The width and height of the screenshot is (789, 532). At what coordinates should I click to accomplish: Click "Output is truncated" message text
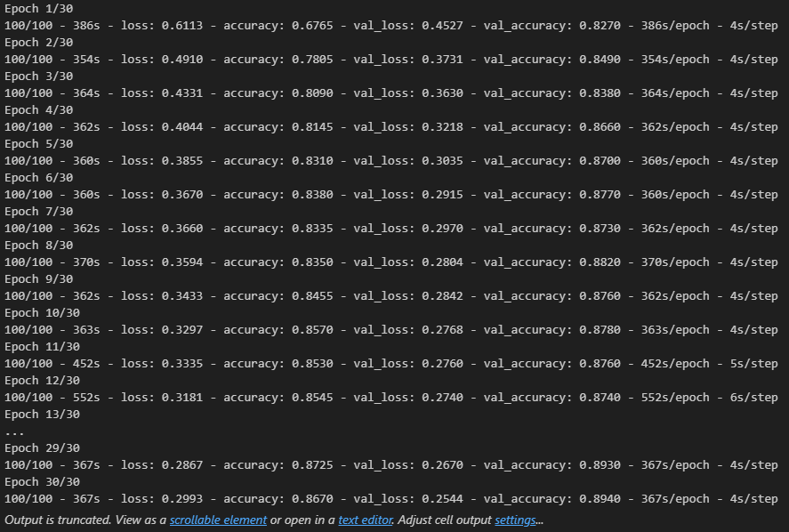[58, 520]
